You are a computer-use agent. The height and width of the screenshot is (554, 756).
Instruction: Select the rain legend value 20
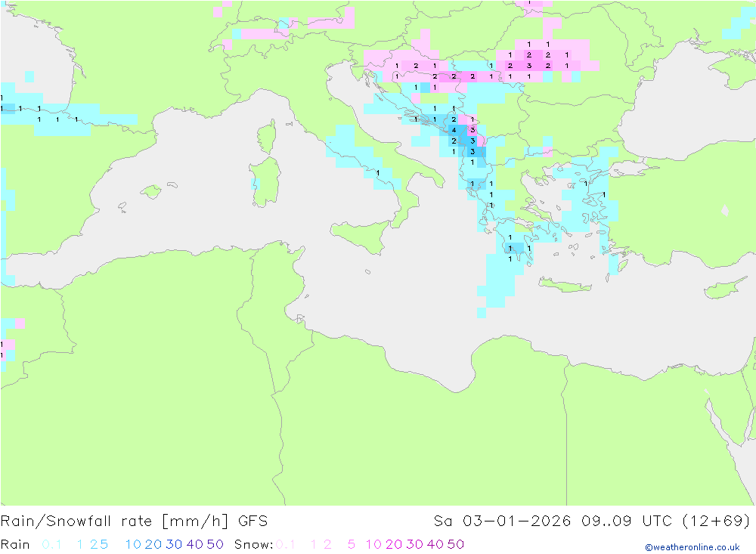(x=153, y=544)
